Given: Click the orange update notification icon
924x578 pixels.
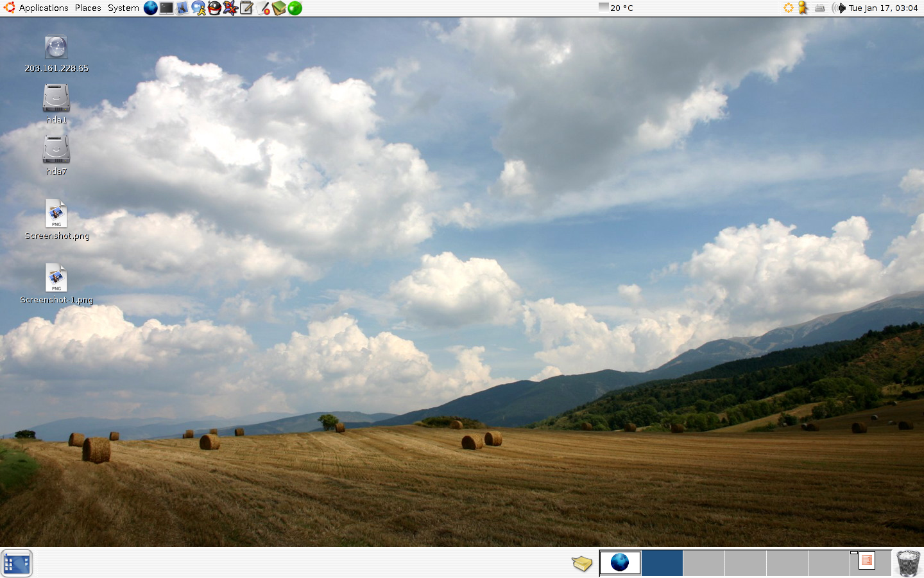Looking at the screenshot, I should coord(789,8).
